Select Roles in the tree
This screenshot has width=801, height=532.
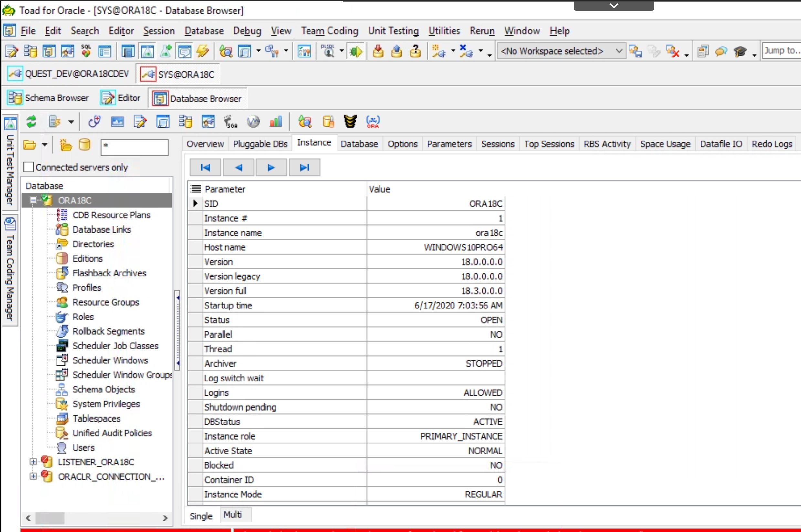[83, 317]
